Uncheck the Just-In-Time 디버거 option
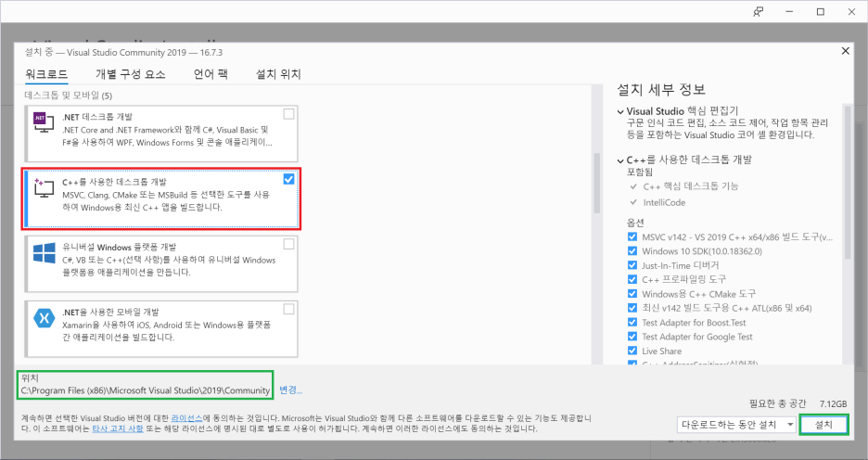868x460 pixels. (x=632, y=265)
